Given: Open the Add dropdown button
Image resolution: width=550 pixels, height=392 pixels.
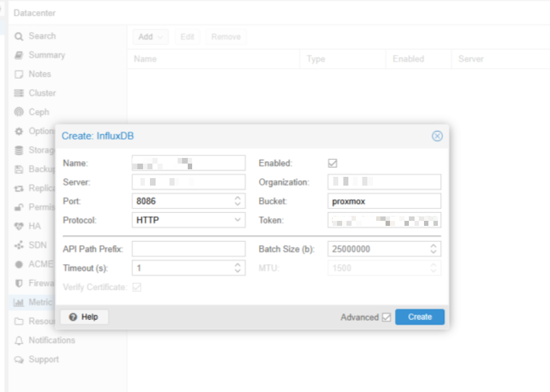Looking at the screenshot, I should coord(151,36).
